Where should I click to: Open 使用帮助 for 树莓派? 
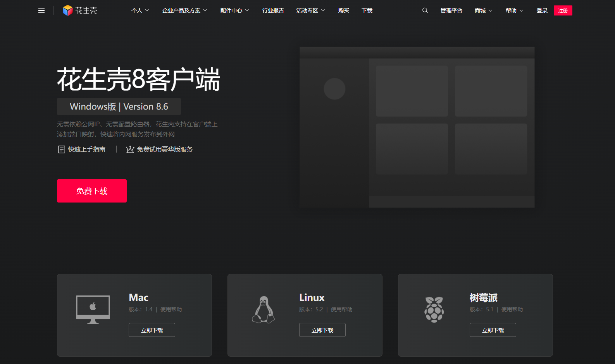click(x=512, y=309)
